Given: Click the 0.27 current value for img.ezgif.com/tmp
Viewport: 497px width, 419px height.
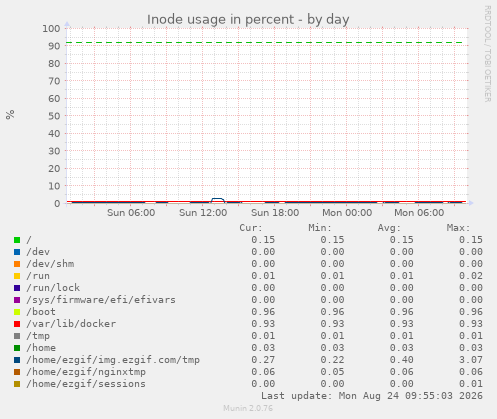Looking at the screenshot, I should (x=263, y=360).
